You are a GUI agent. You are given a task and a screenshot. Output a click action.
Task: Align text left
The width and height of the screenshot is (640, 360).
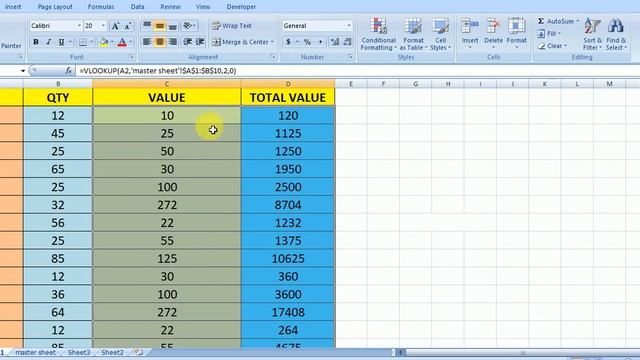147,42
